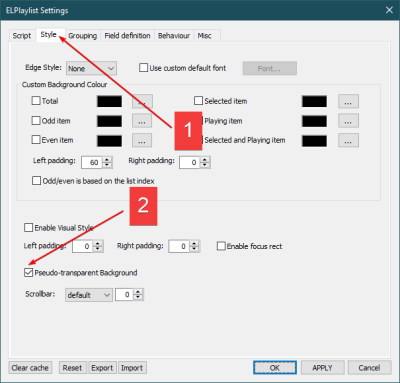Increase Custom Background Right padding value

coord(205,160)
